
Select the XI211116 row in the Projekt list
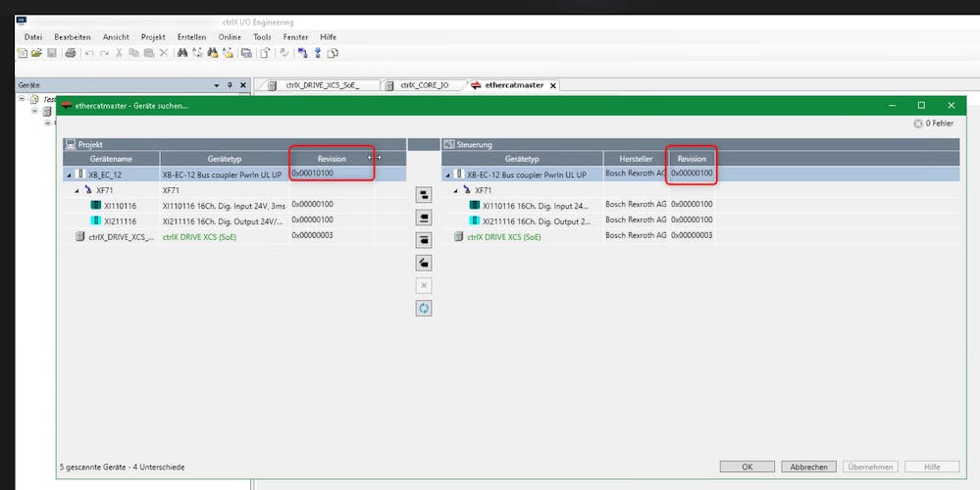point(120,221)
